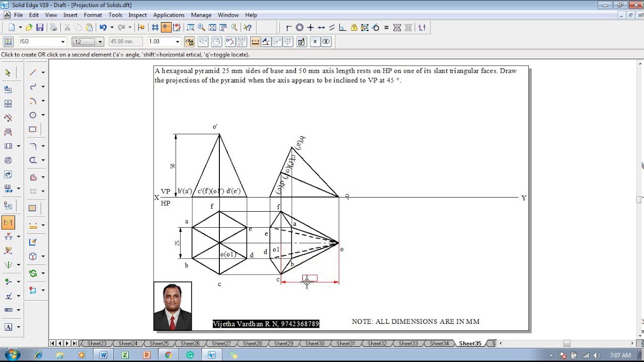Toggle the boxed (x) inspection button
The image size is (644, 362).
click(x=326, y=42)
